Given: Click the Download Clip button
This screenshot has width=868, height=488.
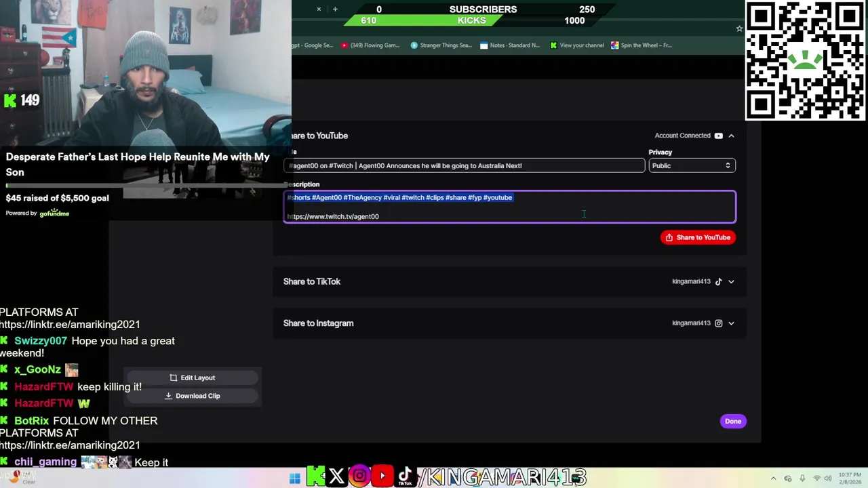Looking at the screenshot, I should (193, 396).
